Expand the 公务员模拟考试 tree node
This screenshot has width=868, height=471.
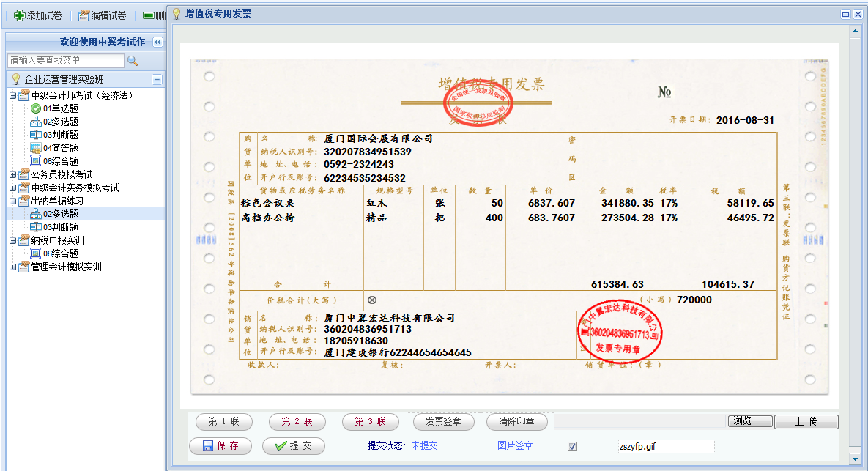tap(12, 175)
